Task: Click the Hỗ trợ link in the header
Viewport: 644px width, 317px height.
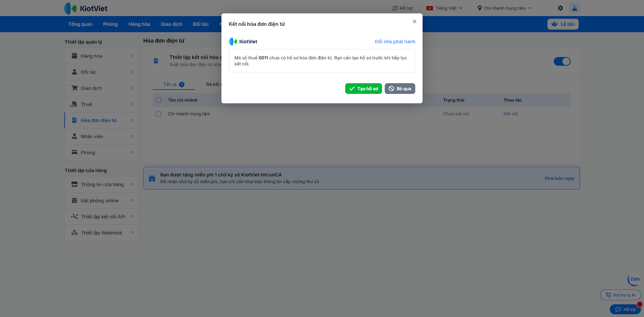Action: (402, 8)
